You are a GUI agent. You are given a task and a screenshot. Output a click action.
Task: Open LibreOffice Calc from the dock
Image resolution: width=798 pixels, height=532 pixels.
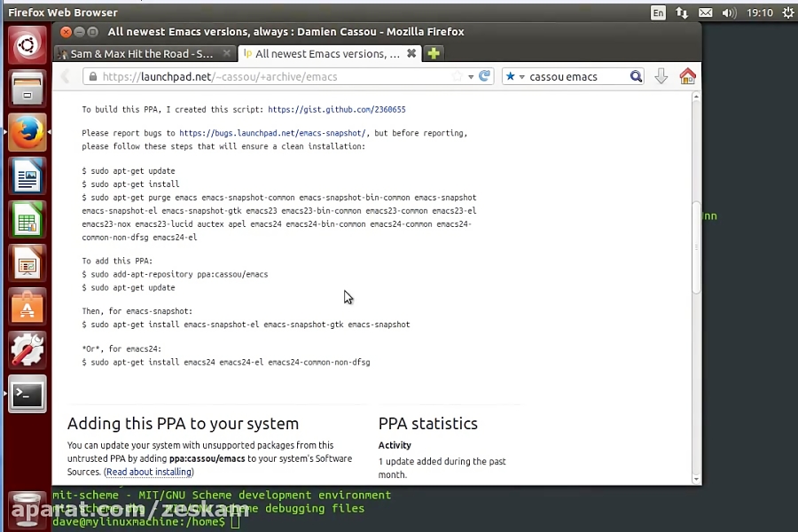26,219
